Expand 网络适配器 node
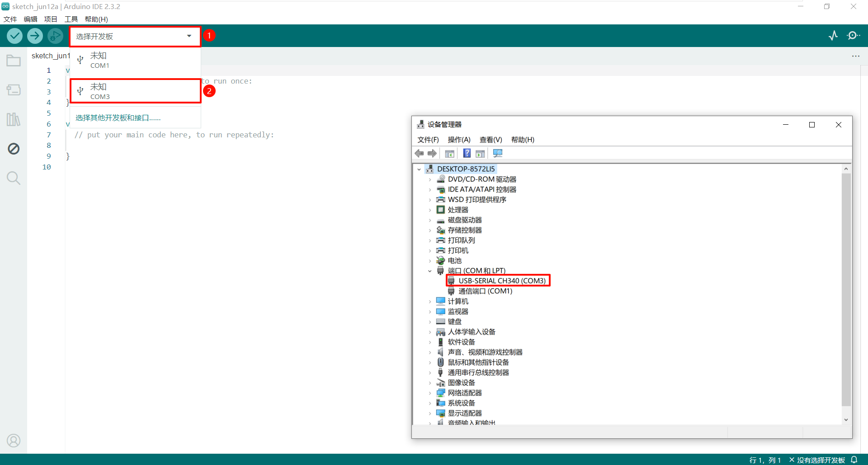The width and height of the screenshot is (868, 465). (430, 393)
